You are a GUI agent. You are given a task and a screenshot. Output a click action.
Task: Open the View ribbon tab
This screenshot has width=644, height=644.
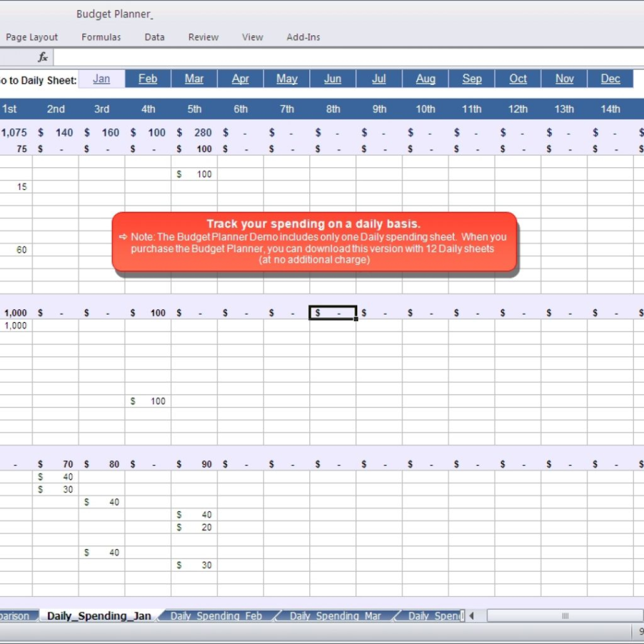[x=252, y=37]
